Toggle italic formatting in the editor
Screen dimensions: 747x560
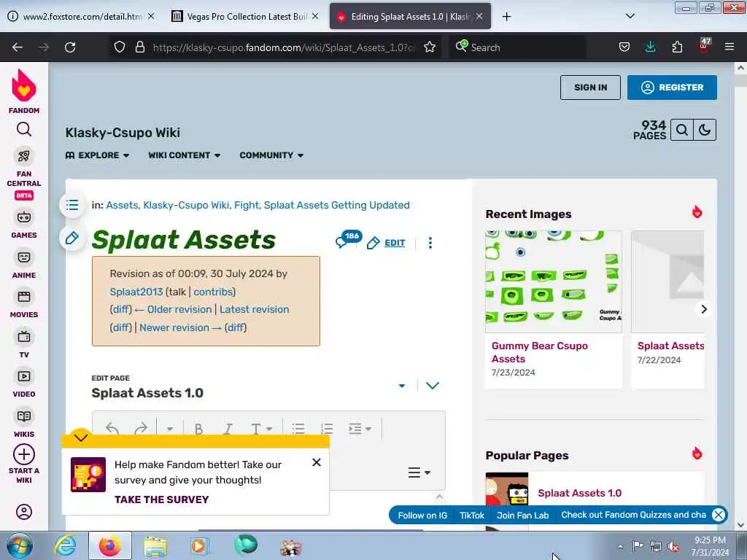(228, 429)
